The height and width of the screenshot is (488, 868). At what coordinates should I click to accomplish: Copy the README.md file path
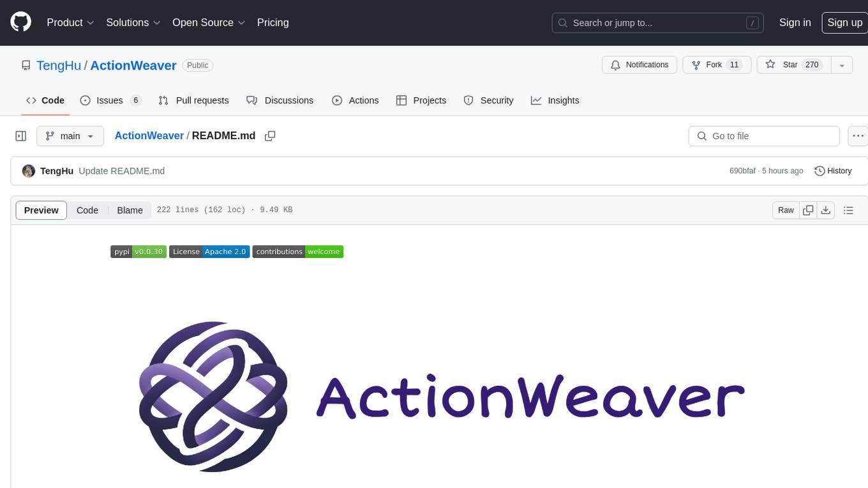270,136
